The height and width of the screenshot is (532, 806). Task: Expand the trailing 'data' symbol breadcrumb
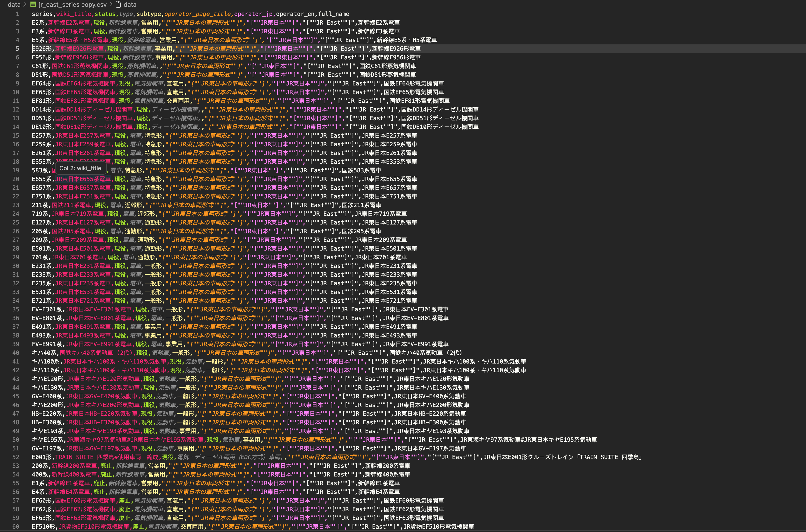tap(130, 4)
